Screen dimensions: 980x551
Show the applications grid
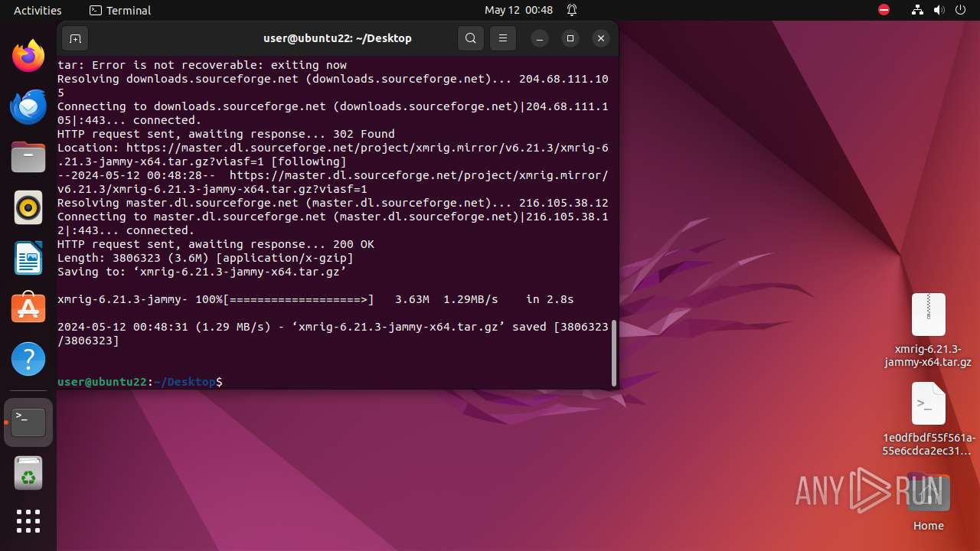[28, 521]
